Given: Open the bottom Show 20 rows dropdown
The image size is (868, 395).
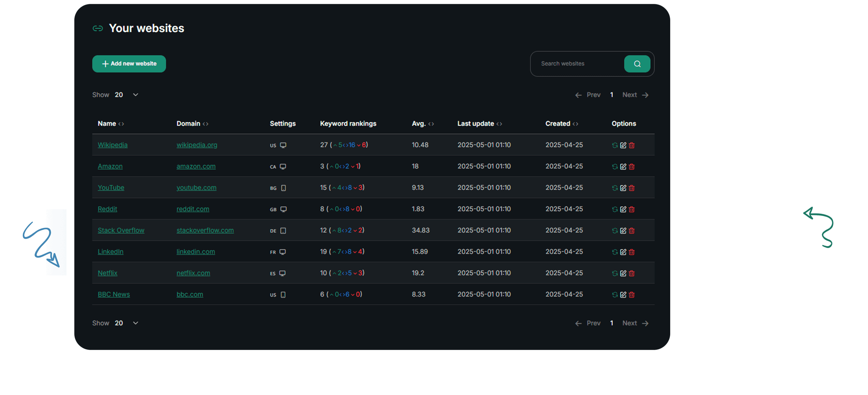Looking at the screenshot, I should [127, 323].
